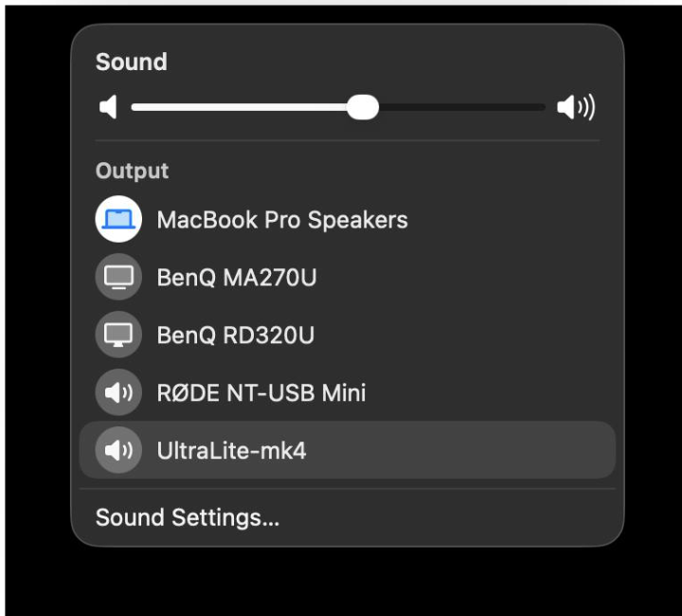Image resolution: width=682 pixels, height=616 pixels.
Task: Click the "Sound" title at the top
Action: pyautogui.click(x=131, y=63)
